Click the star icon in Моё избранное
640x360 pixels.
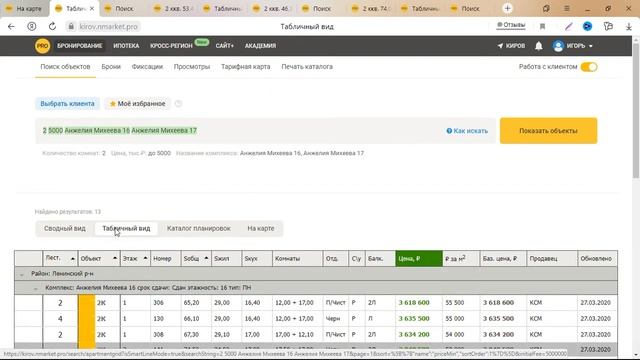pos(113,104)
